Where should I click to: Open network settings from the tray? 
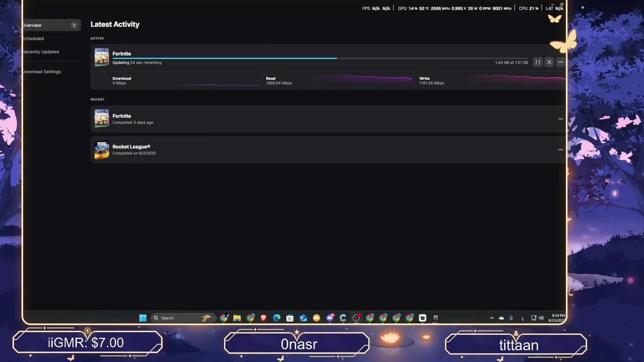click(x=534, y=318)
